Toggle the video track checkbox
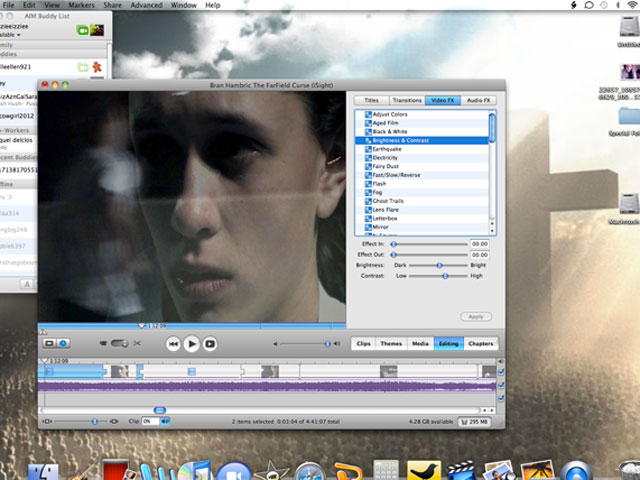640x480 pixels. 501,372
